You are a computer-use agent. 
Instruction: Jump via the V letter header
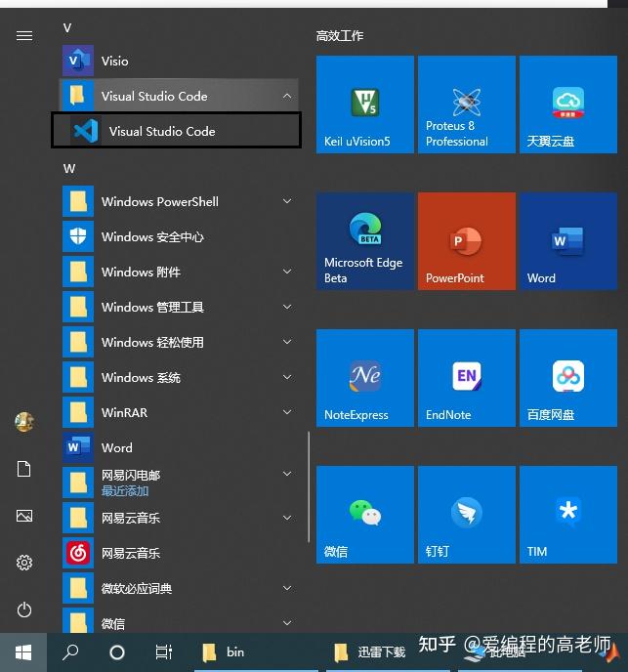pos(67,28)
